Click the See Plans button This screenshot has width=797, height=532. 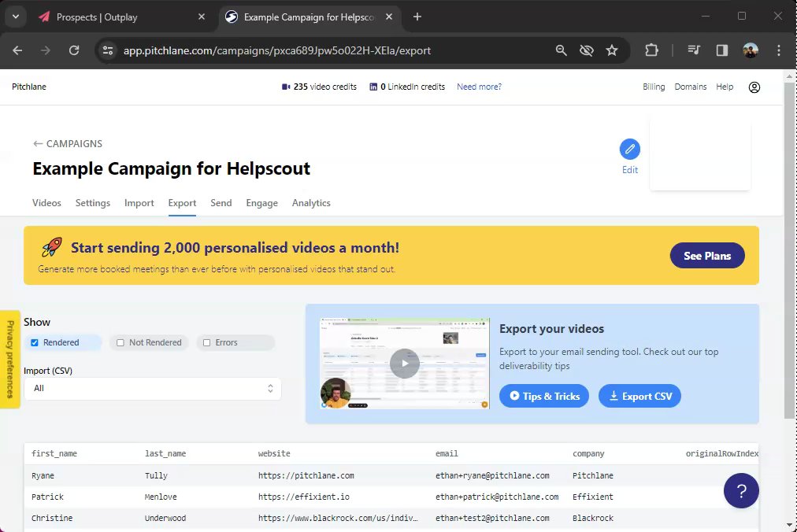707,256
